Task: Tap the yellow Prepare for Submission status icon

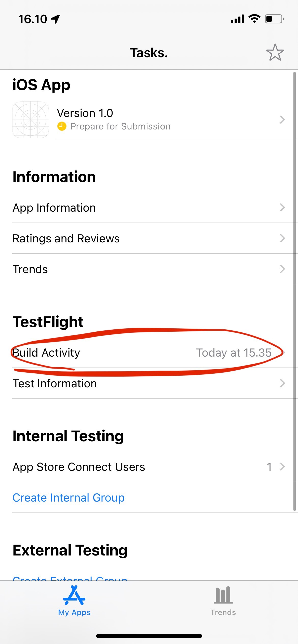Action: [x=62, y=126]
